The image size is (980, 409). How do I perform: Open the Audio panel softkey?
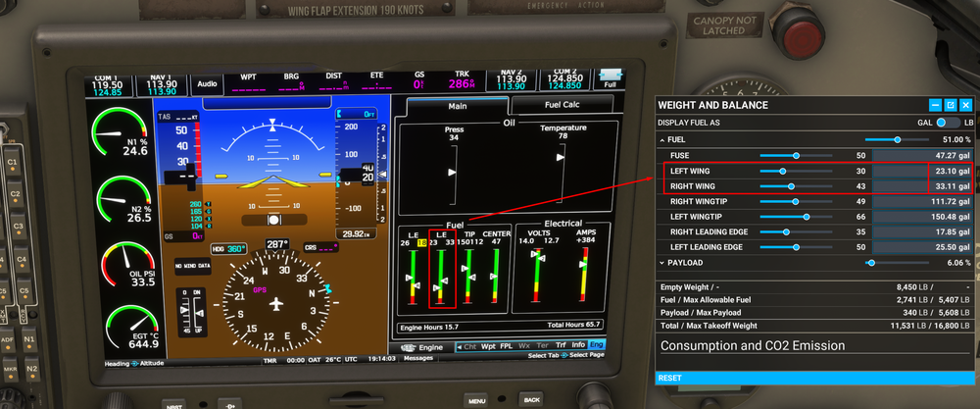point(207,84)
